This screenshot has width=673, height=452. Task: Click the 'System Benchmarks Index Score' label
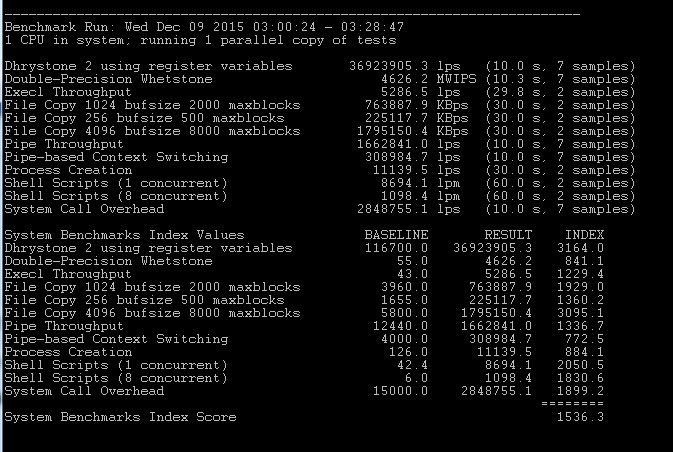click(x=121, y=417)
